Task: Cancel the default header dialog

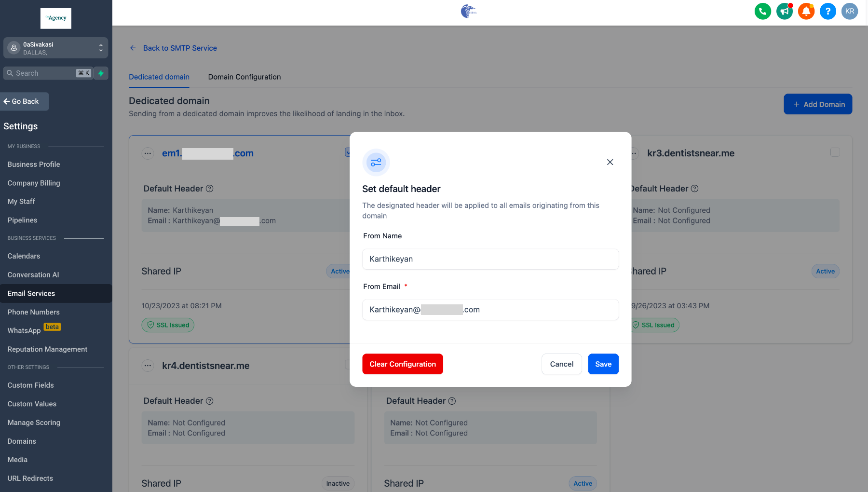Action: coord(562,364)
